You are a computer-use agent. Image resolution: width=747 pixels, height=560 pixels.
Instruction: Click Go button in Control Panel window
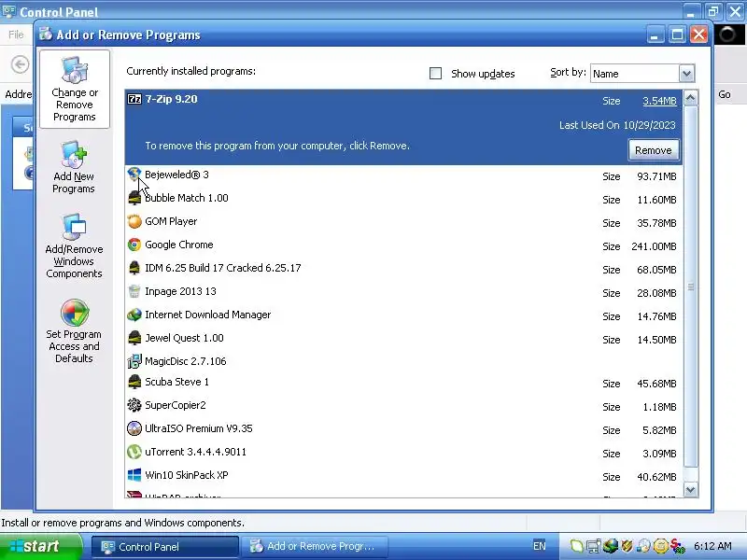725,94
